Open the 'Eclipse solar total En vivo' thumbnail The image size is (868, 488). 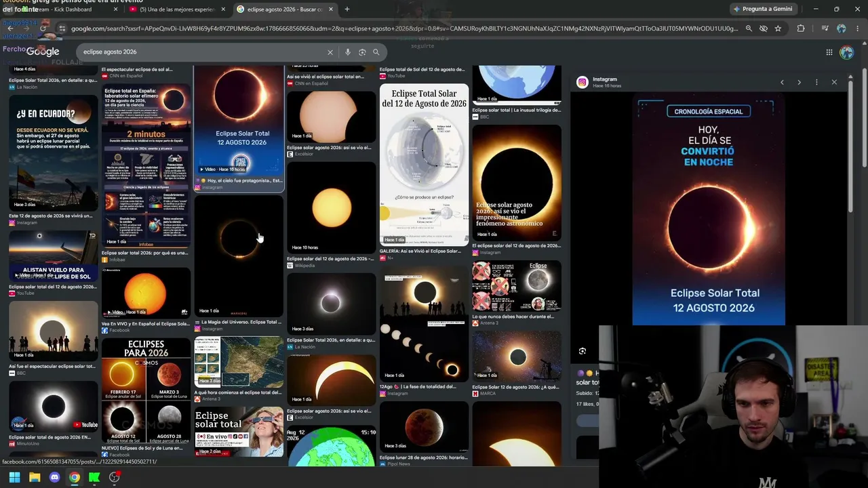[239, 432]
